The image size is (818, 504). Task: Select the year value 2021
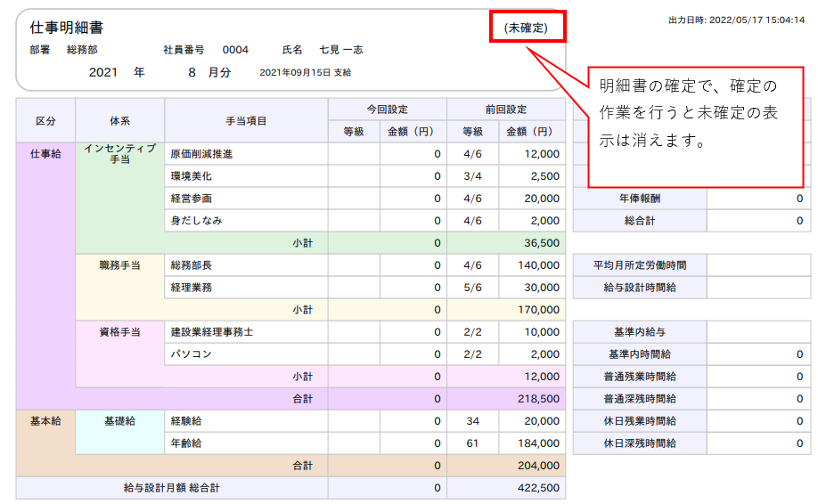click(x=104, y=72)
